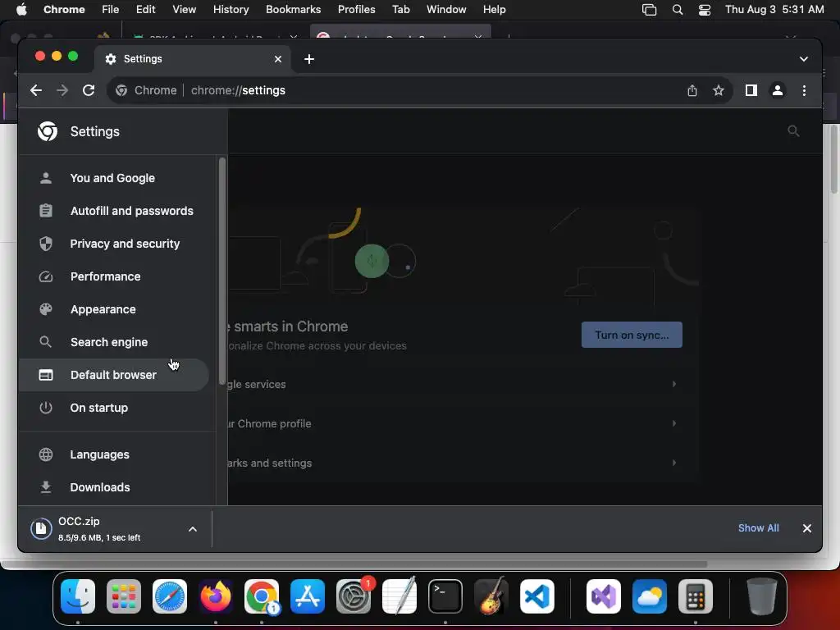Close the Settings tab
This screenshot has height=630, width=840.
278,59
